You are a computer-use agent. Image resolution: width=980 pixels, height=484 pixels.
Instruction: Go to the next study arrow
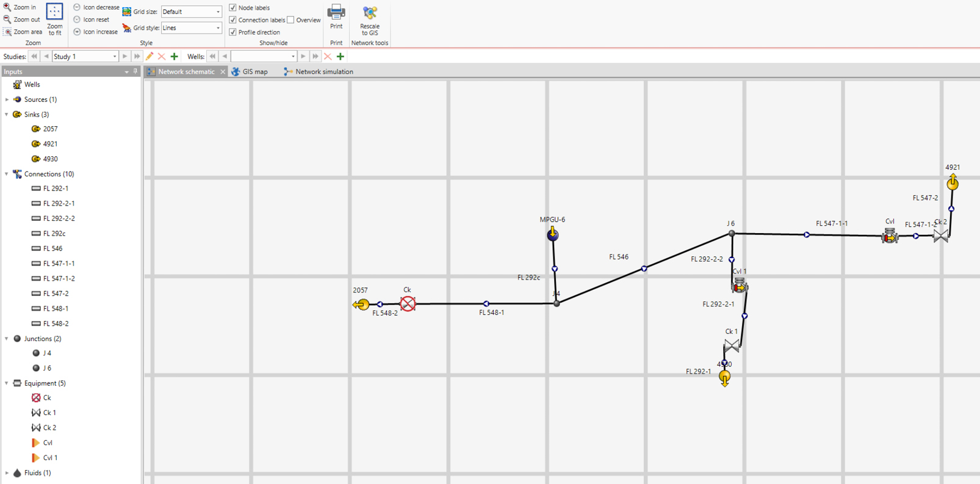point(125,57)
